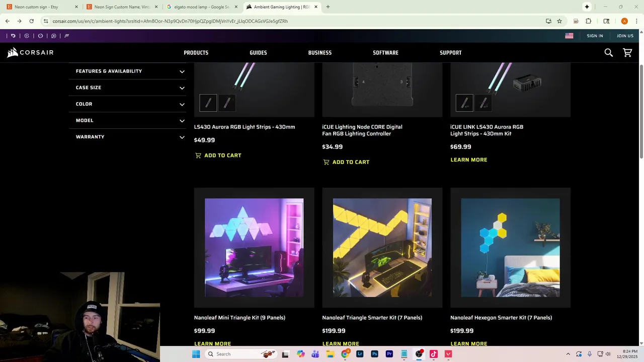Reload the page
This screenshot has height=362, width=644.
31,21
